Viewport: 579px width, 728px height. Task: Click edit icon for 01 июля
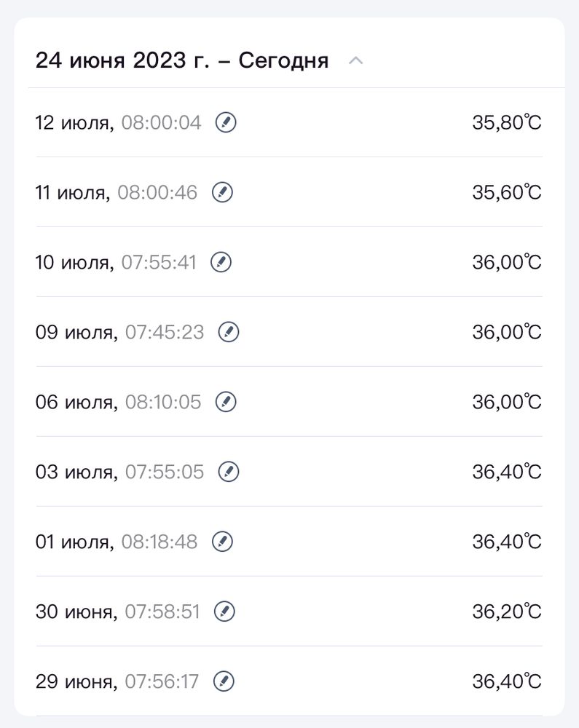[223, 542]
